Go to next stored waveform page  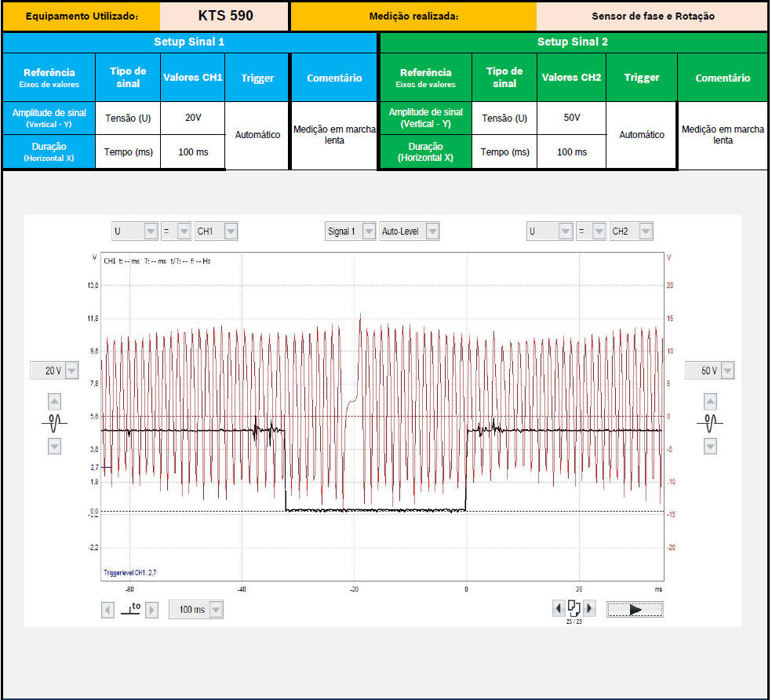589,608
